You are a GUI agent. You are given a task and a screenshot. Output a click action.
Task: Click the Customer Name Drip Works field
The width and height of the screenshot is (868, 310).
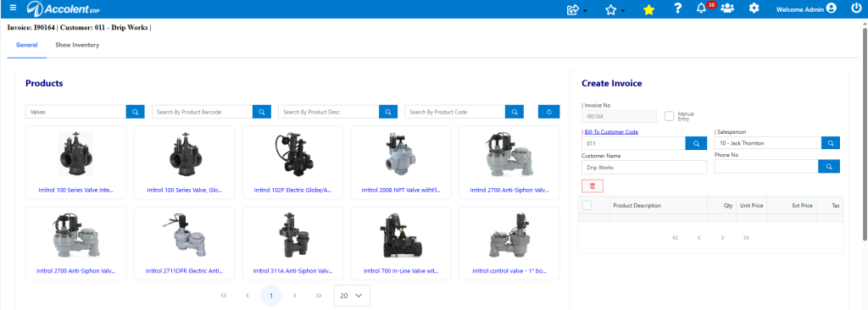(644, 167)
